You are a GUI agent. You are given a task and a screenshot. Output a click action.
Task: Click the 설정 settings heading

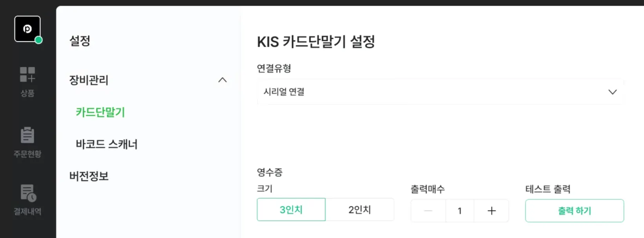click(x=80, y=41)
